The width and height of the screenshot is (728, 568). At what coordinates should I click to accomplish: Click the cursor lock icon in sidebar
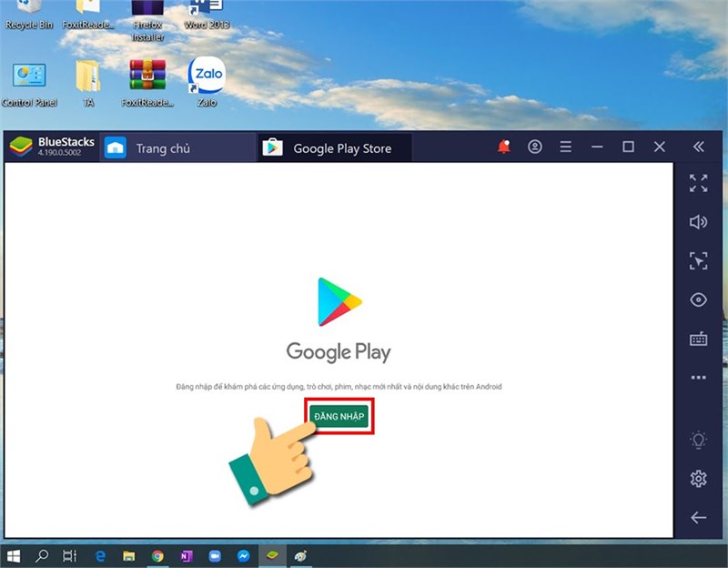(698, 260)
